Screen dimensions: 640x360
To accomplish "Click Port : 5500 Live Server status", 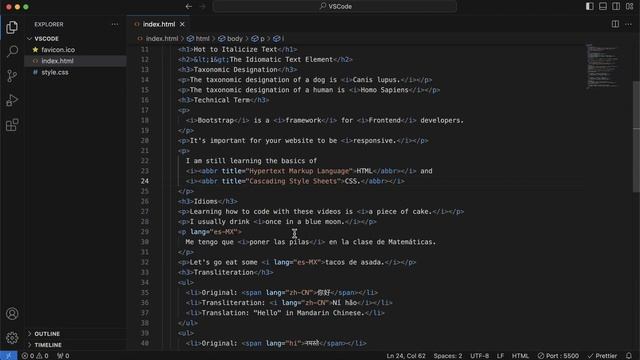I will coord(558,356).
